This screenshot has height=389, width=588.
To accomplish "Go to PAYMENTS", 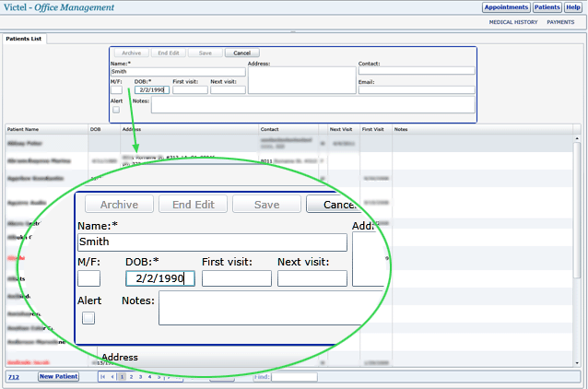I will pos(560,22).
